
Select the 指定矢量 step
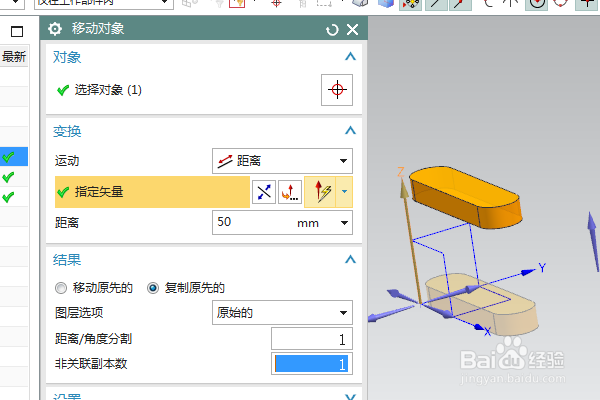[x=152, y=192]
